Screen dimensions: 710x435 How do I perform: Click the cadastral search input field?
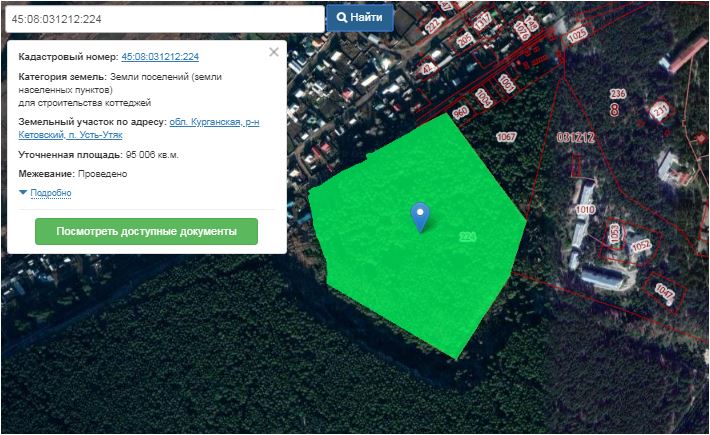(x=163, y=18)
